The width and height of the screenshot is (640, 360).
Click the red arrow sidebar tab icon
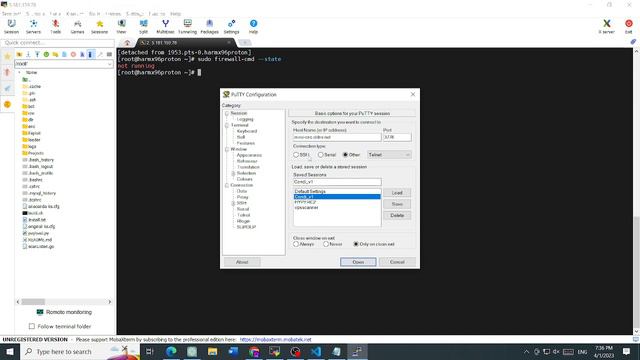[x=7, y=72]
